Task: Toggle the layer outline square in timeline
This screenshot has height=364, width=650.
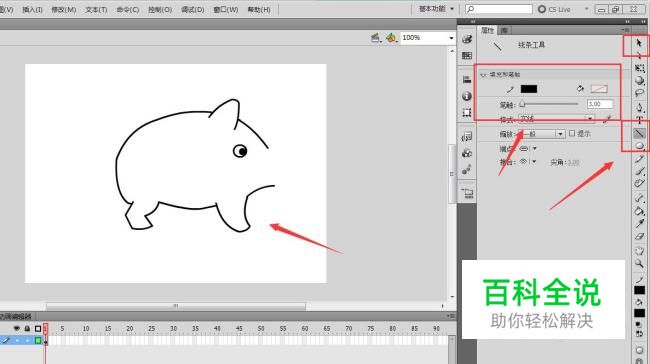Action: [x=38, y=329]
